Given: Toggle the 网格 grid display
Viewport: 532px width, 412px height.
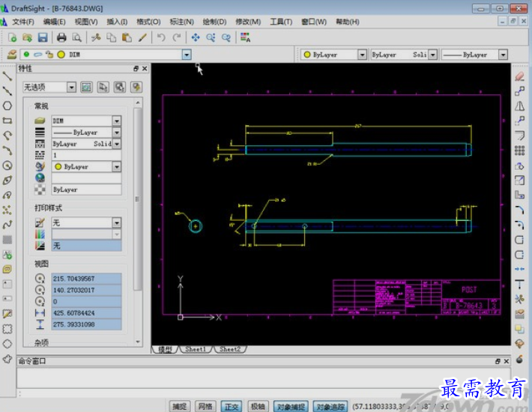Looking at the screenshot, I should [205, 406].
